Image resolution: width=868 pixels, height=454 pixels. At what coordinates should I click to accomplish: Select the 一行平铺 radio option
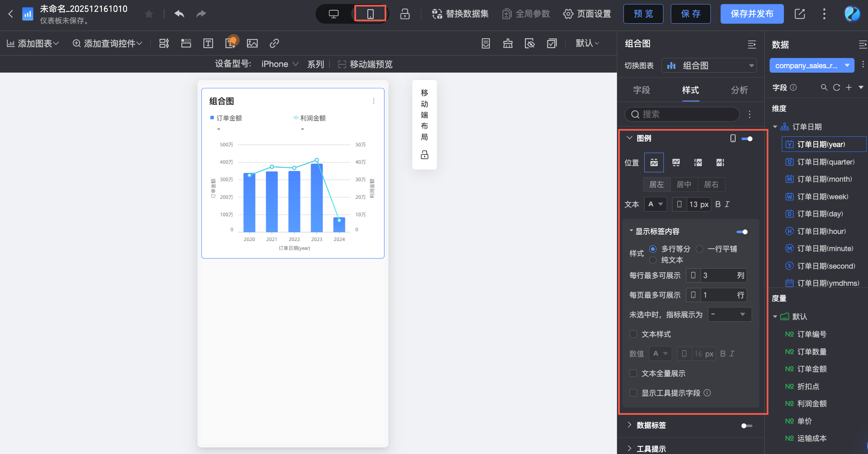click(x=699, y=249)
